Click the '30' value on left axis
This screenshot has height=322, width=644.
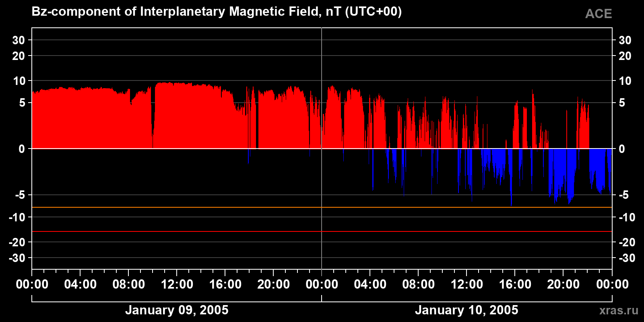click(x=19, y=40)
